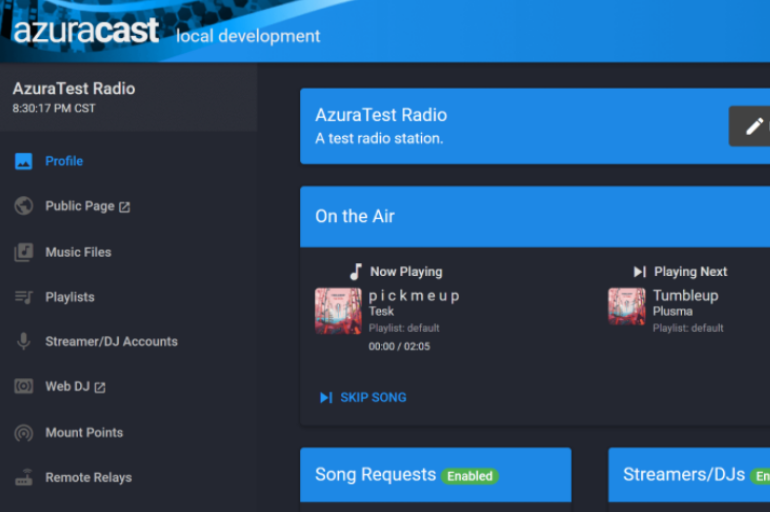Open Streamer/DJ Accounts

click(x=111, y=341)
